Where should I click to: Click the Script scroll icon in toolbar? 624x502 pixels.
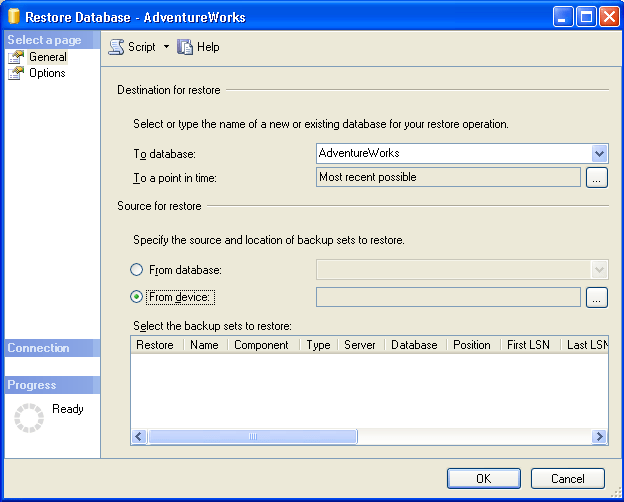(x=116, y=47)
